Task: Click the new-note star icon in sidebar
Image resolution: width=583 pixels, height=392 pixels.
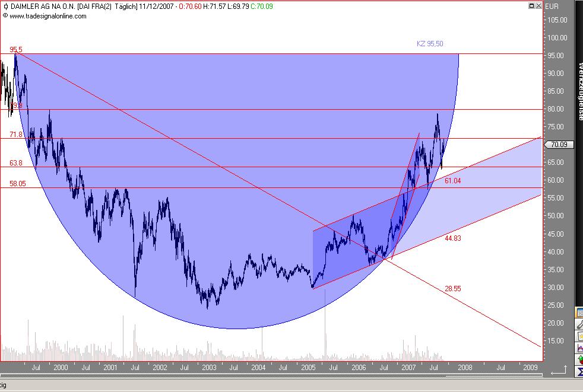Action: [x=579, y=336]
